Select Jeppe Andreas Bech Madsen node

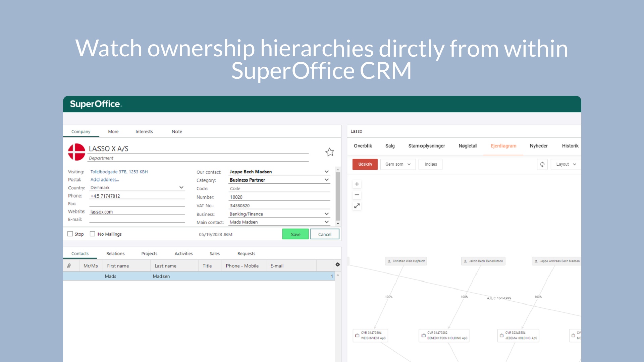coord(557,261)
